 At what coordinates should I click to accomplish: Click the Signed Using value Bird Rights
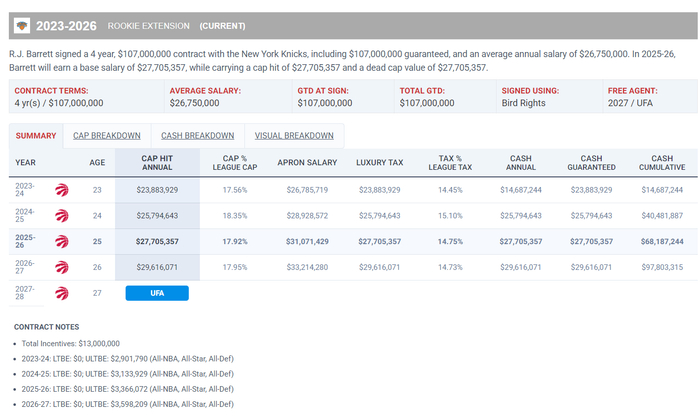523,103
